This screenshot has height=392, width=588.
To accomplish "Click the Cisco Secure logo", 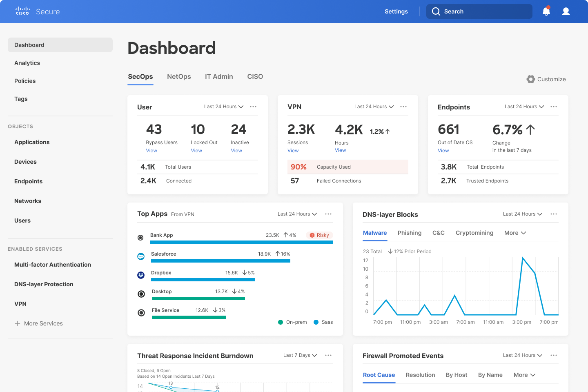I will (x=37, y=11).
